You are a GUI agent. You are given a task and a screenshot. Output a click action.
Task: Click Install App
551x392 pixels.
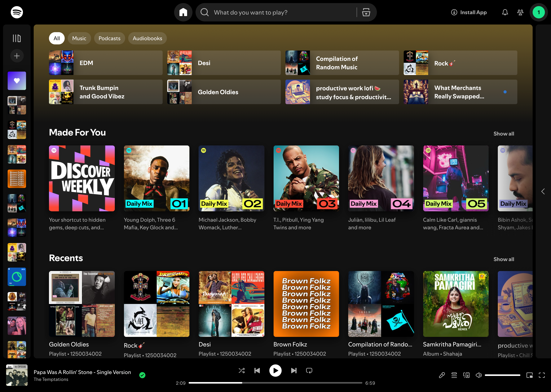pyautogui.click(x=469, y=12)
